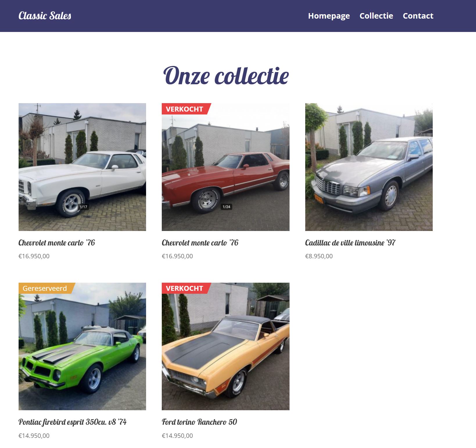Click the Onze collectie heading
Image resolution: width=476 pixels, height=448 pixels.
(x=226, y=76)
